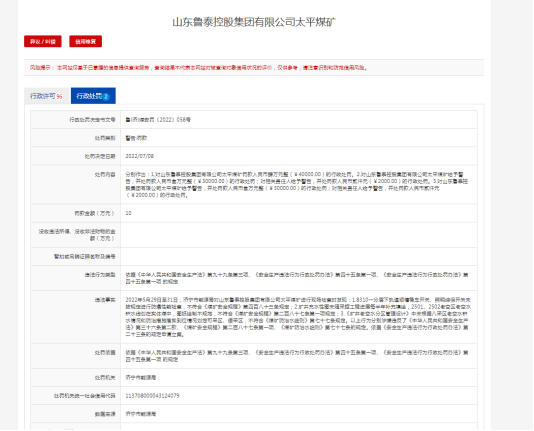Click the 违法事实 paragraph starting 2022年5月29日
Screen dimensions: 534x431
(298, 317)
